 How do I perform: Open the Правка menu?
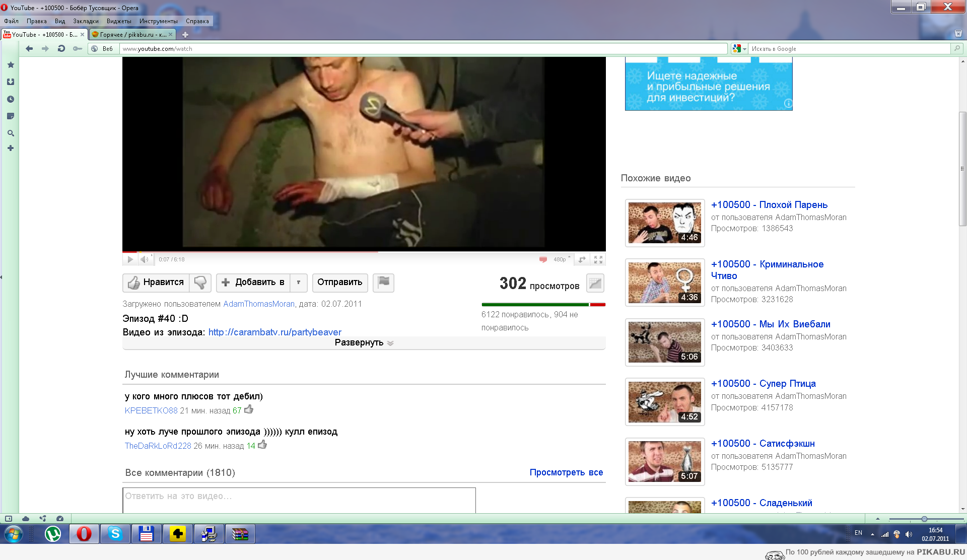click(x=37, y=21)
